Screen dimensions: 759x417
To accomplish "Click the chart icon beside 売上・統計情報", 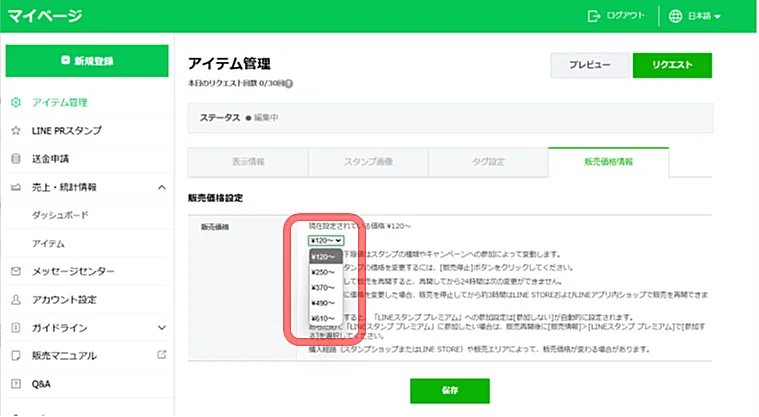I will pyautogui.click(x=16, y=187).
